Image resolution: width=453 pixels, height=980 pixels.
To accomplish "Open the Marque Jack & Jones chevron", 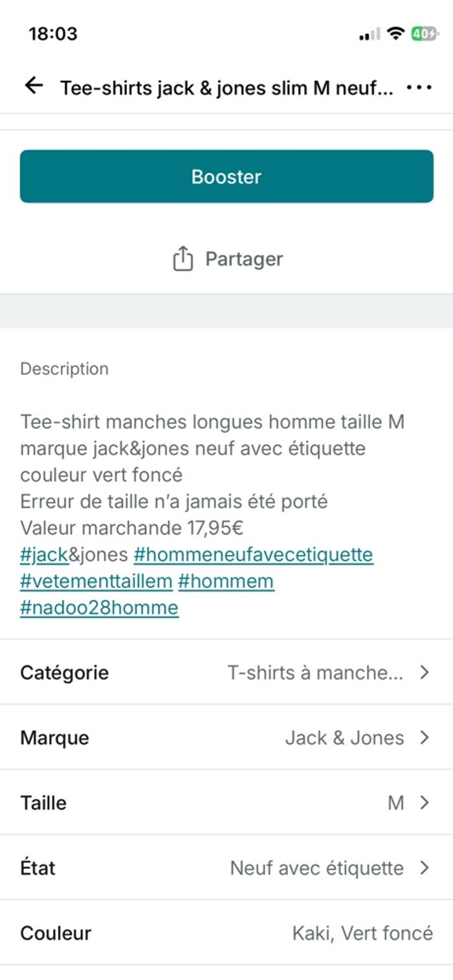I will 425,737.
